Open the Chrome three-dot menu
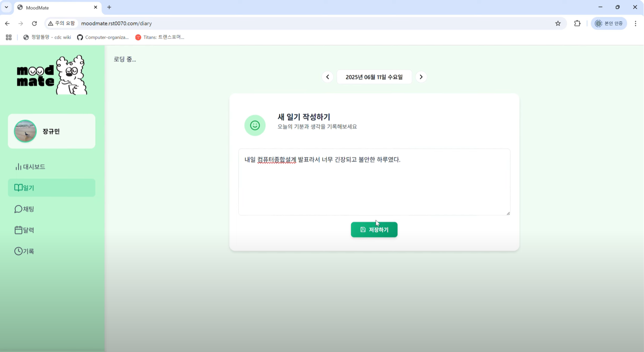Image resolution: width=644 pixels, height=352 pixels. click(635, 23)
